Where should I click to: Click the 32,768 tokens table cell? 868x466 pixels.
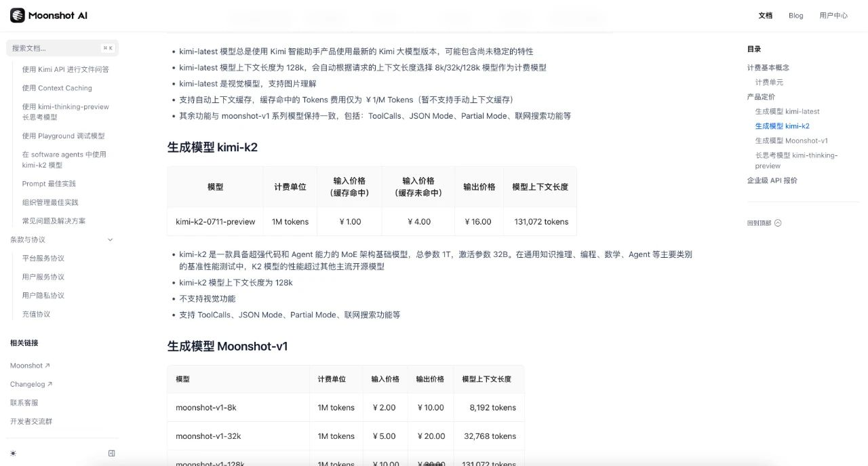pyautogui.click(x=490, y=436)
